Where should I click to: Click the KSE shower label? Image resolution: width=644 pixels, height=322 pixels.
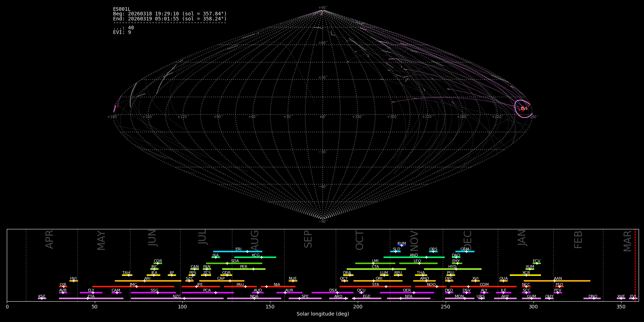(x=42, y=296)
